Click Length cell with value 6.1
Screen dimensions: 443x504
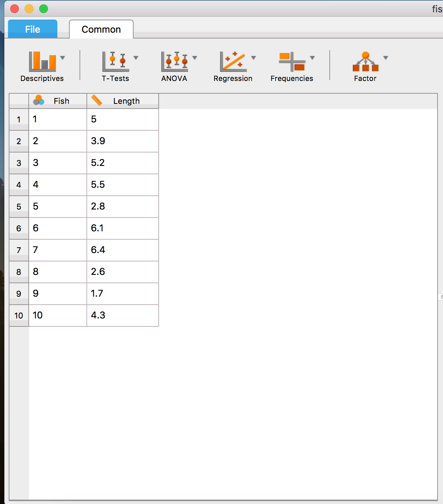click(123, 228)
